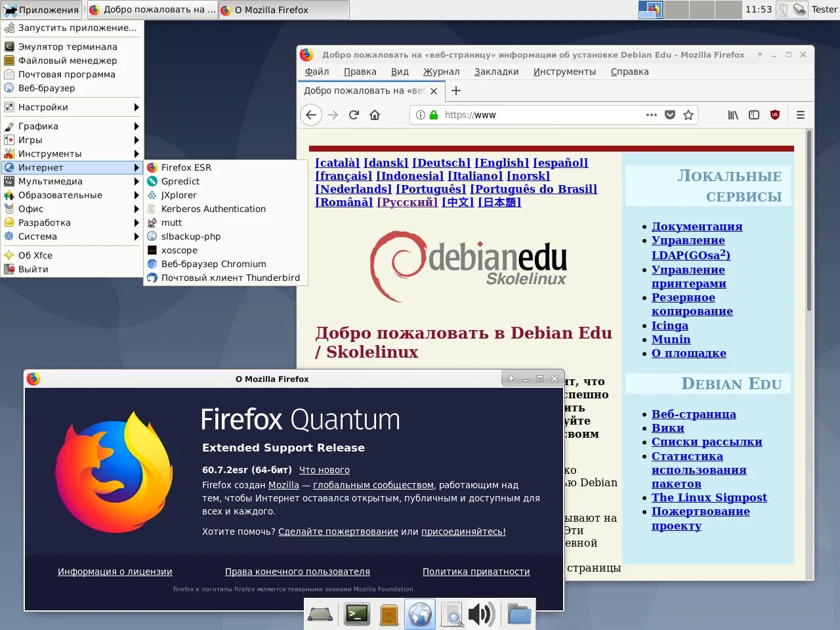Click the Forward navigation arrow

coord(333,115)
